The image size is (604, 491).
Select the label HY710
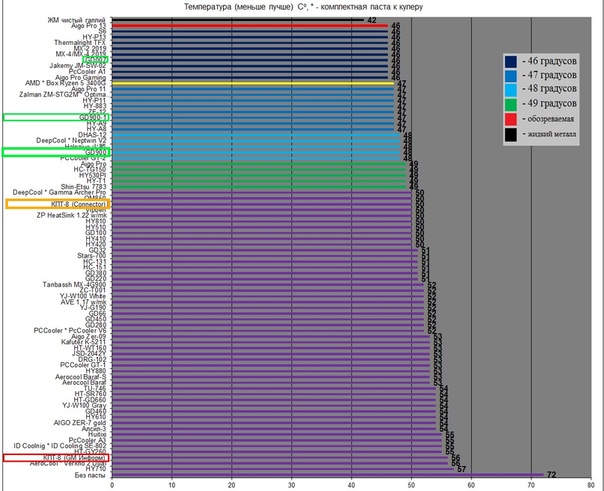(96, 469)
